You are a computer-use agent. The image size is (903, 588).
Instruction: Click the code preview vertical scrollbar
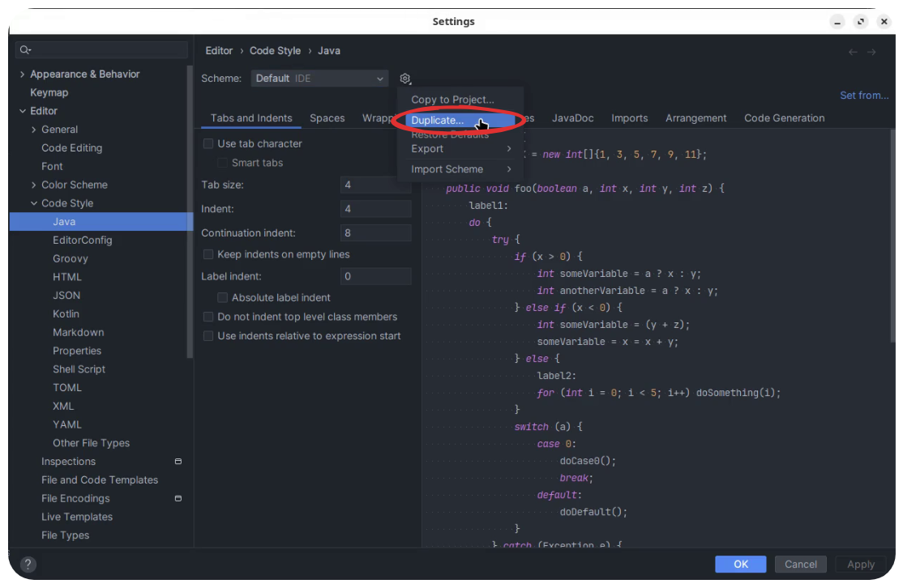892,236
